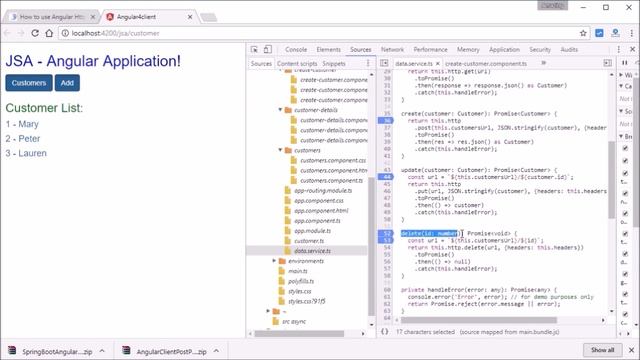Select the Content scripts navigator tab
This screenshot has height=360, width=640.
(297, 63)
